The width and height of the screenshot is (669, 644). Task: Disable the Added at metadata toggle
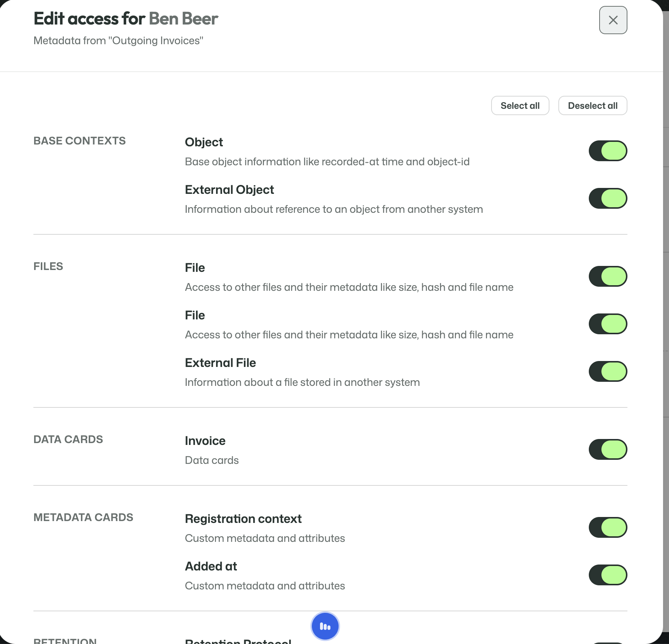tap(608, 575)
